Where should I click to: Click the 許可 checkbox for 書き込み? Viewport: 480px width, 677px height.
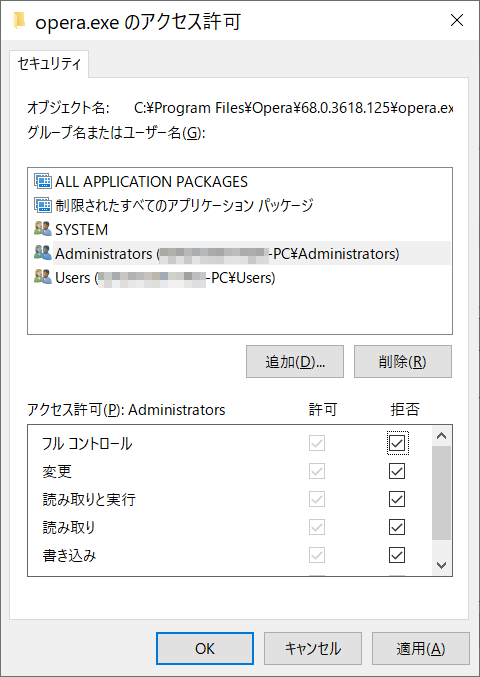point(317,555)
